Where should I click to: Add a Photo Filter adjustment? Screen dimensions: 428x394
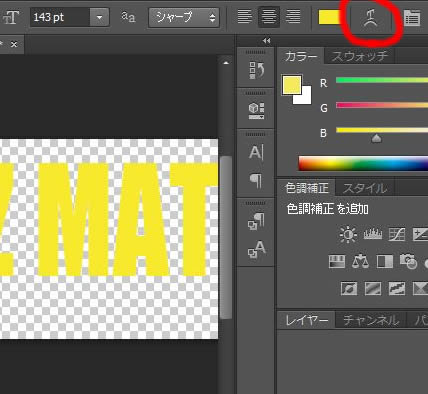click(408, 262)
